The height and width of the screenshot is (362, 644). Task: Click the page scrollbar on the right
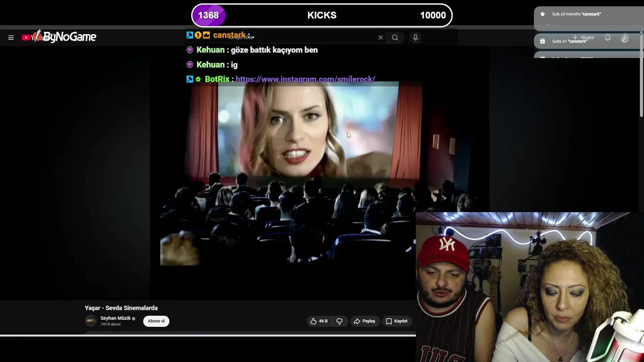pyautogui.click(x=641, y=75)
